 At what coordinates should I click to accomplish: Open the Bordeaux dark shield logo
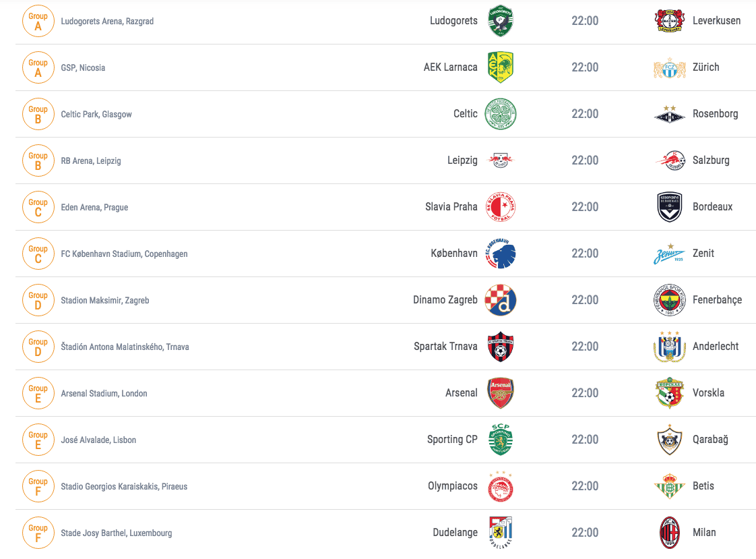pos(669,207)
